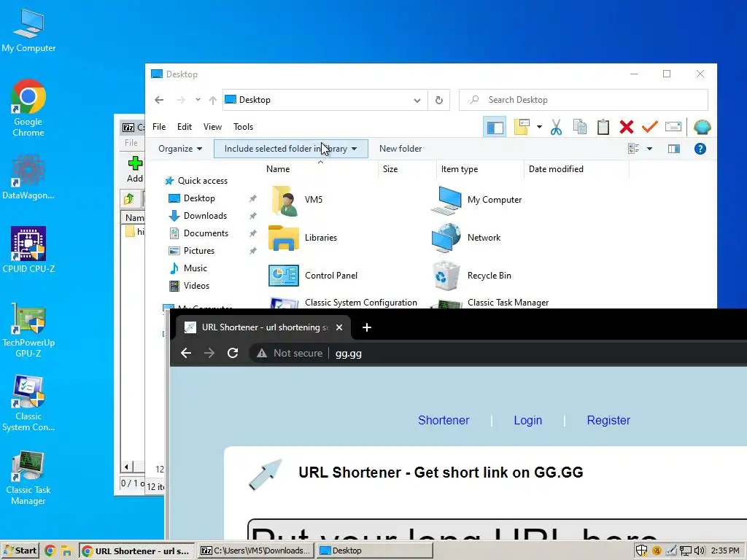
Task: Click the blue Help question mark icon
Action: pos(700,149)
